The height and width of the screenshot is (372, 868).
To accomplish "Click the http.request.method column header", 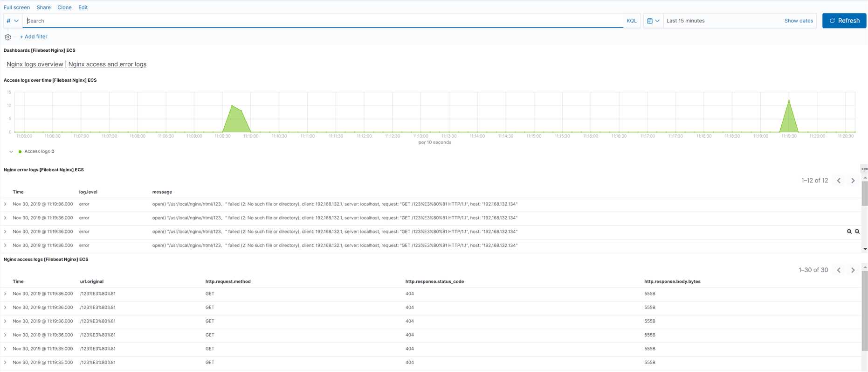I will point(228,282).
